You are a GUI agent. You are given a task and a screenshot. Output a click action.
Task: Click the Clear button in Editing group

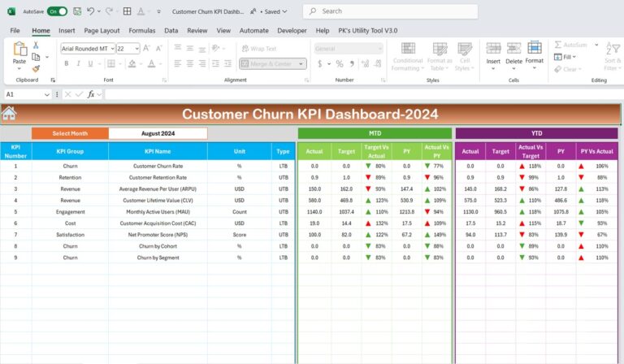568,69
